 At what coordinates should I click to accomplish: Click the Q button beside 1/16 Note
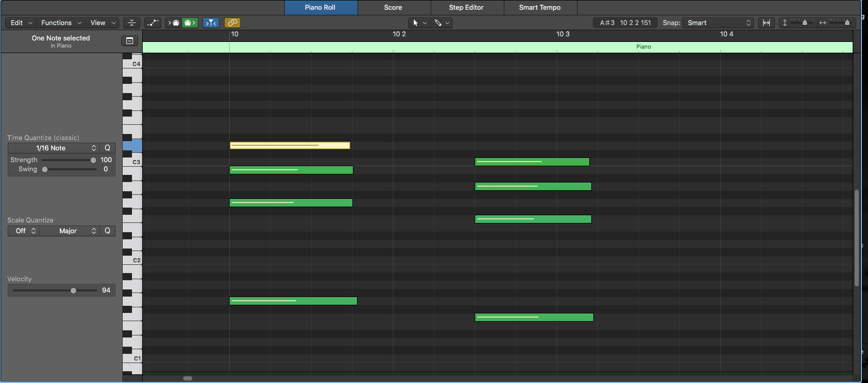point(107,148)
